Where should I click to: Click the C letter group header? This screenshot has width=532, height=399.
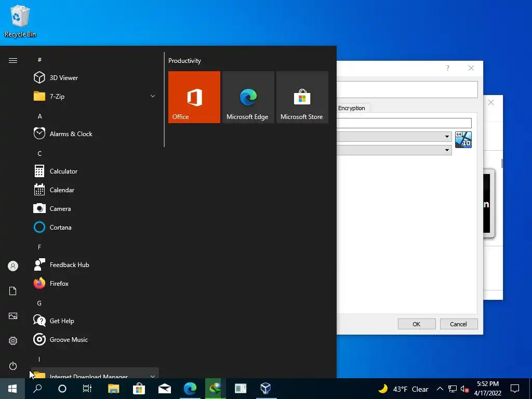tap(39, 154)
